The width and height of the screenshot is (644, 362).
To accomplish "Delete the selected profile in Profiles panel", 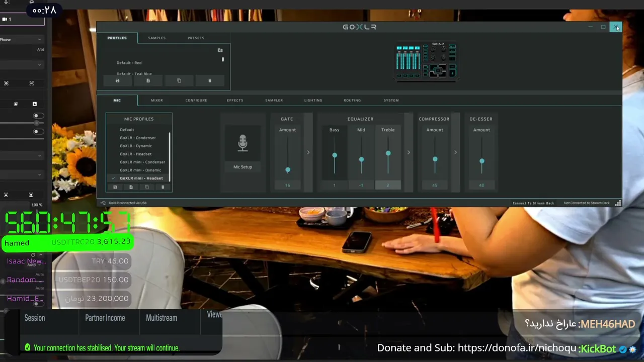I will tap(210, 80).
